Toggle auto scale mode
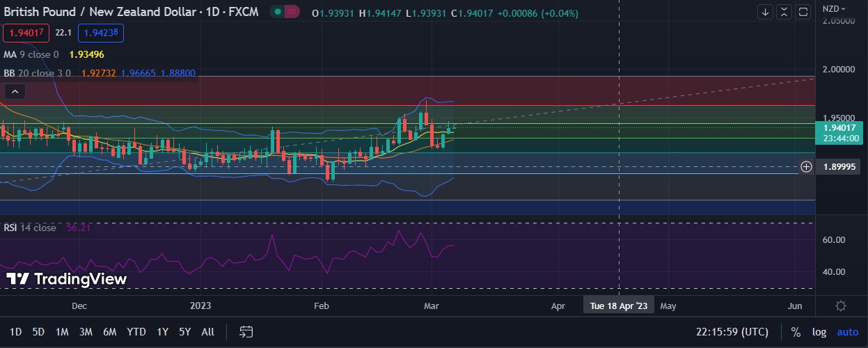 click(847, 332)
